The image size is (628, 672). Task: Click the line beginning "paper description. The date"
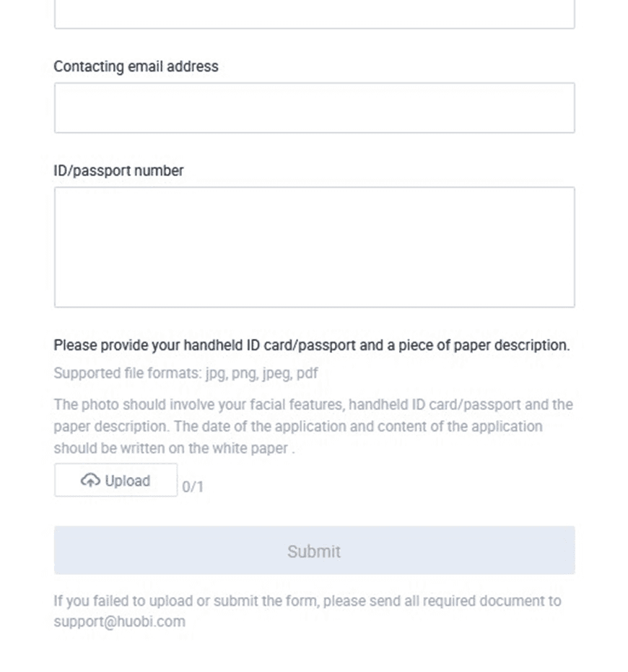pyautogui.click(x=298, y=427)
